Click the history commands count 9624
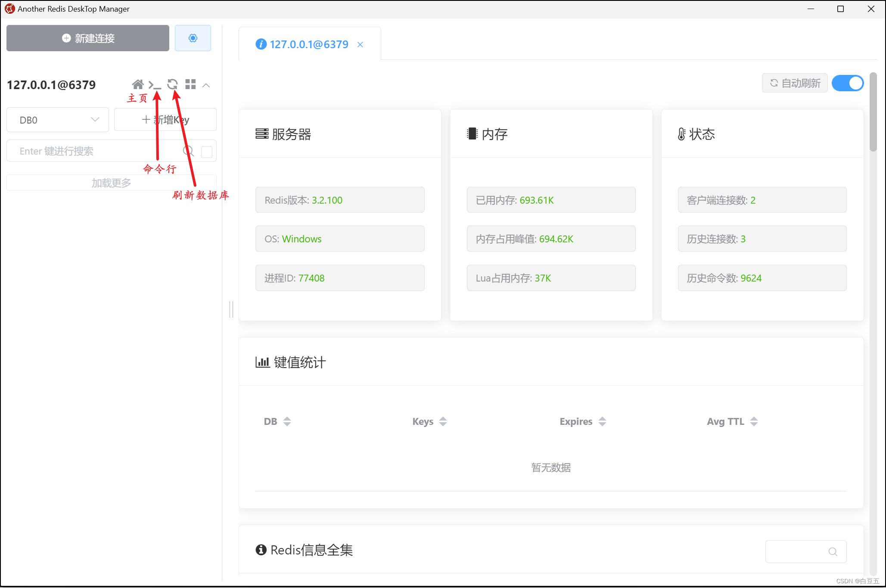 [762, 278]
